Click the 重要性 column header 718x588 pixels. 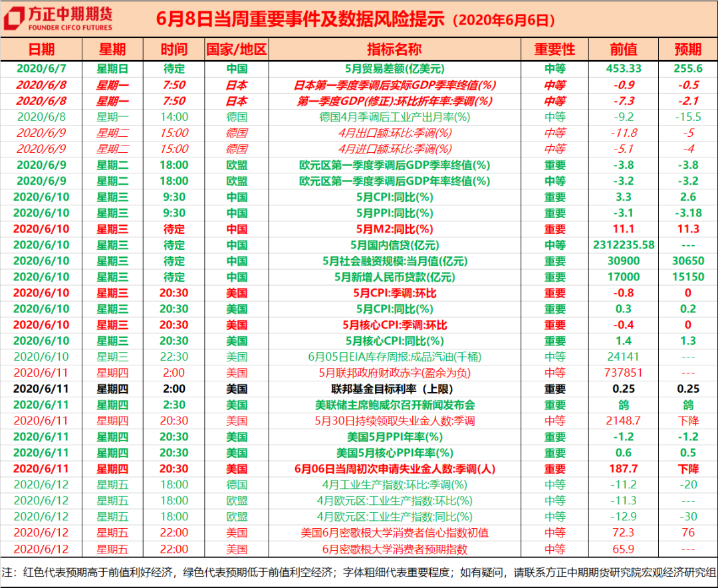pos(555,49)
